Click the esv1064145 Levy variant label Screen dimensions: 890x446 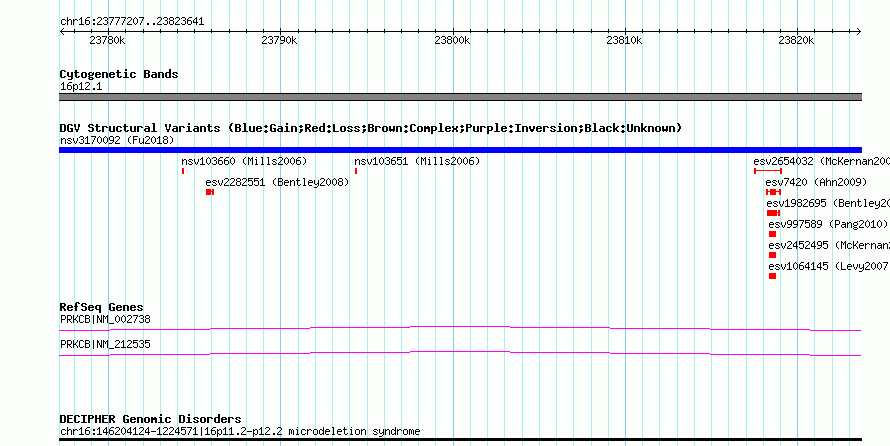pos(828,267)
